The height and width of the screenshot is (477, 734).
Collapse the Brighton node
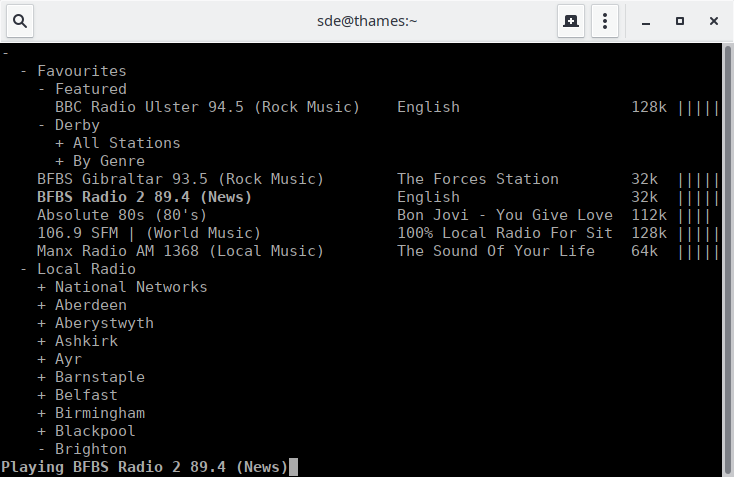click(42, 449)
